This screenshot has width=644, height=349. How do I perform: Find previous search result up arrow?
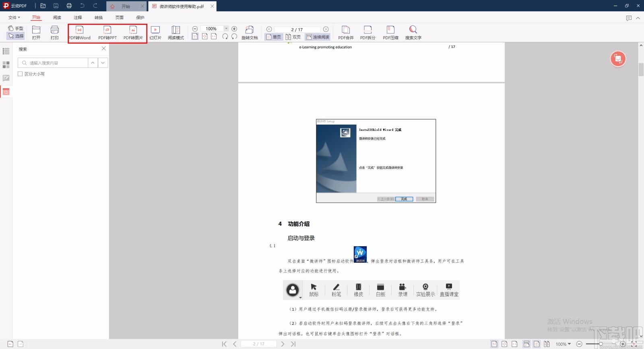(x=93, y=63)
